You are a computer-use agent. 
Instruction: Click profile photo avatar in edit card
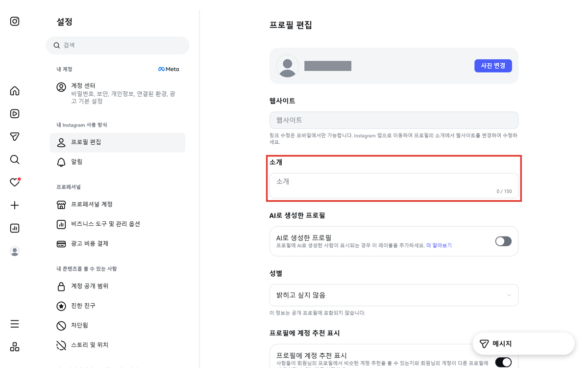pyautogui.click(x=288, y=66)
